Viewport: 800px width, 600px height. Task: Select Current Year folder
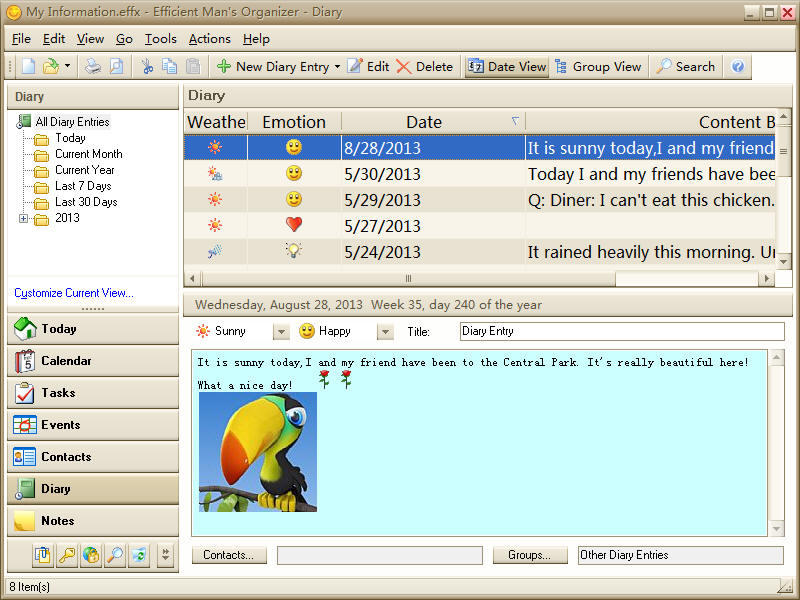coord(85,170)
